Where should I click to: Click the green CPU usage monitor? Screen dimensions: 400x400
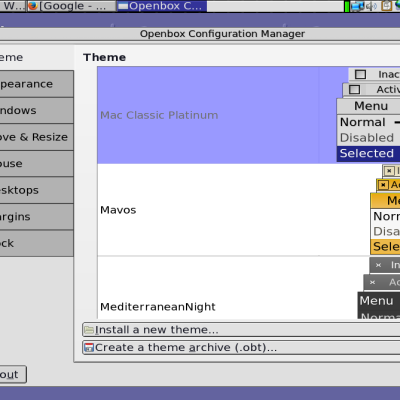347,6
